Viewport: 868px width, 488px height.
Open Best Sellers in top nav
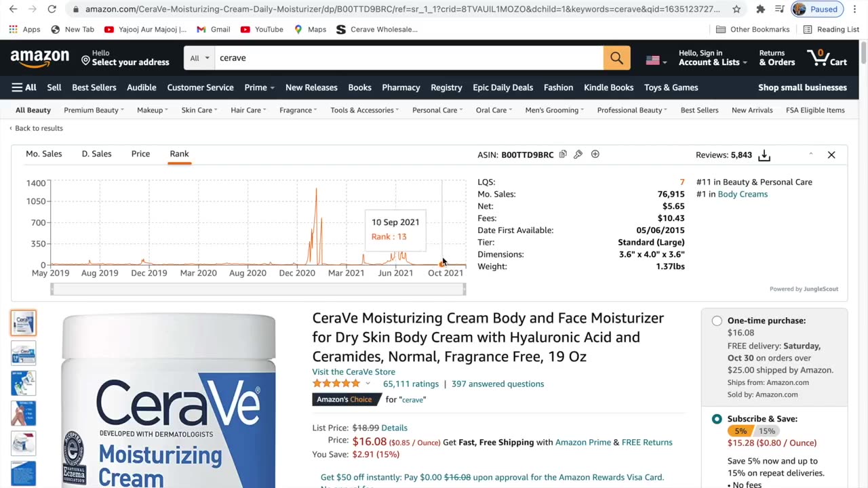[94, 87]
